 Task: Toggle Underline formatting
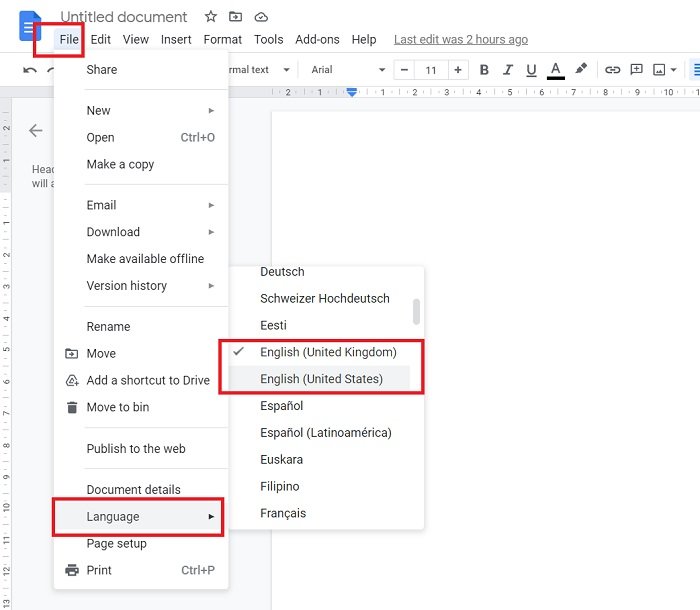(x=531, y=70)
